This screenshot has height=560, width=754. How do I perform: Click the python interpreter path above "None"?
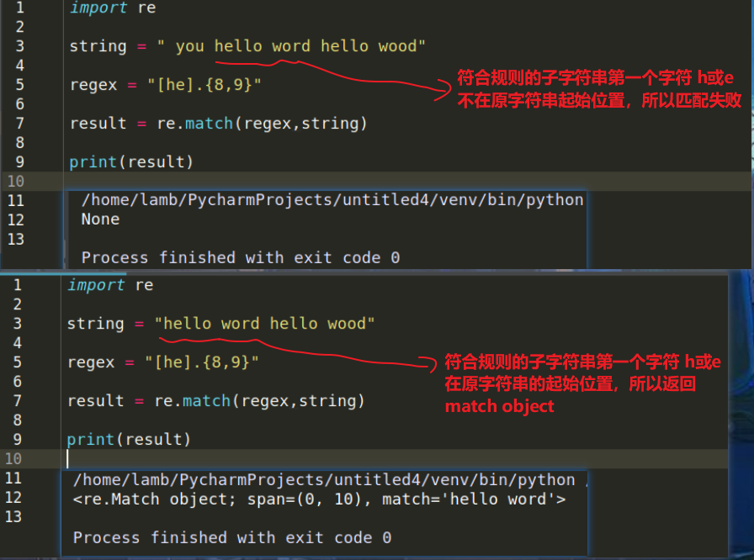[332, 200]
